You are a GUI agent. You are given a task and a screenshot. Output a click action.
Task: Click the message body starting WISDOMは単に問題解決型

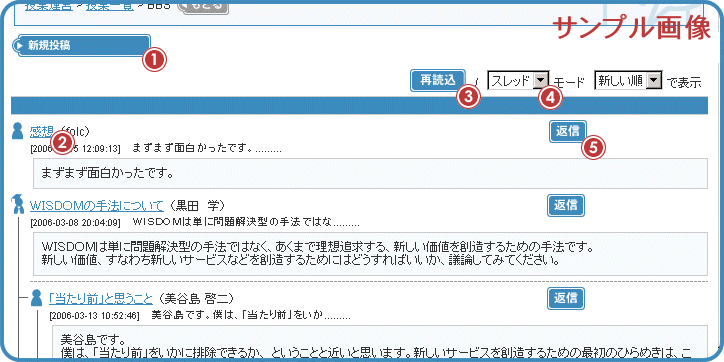point(370,254)
